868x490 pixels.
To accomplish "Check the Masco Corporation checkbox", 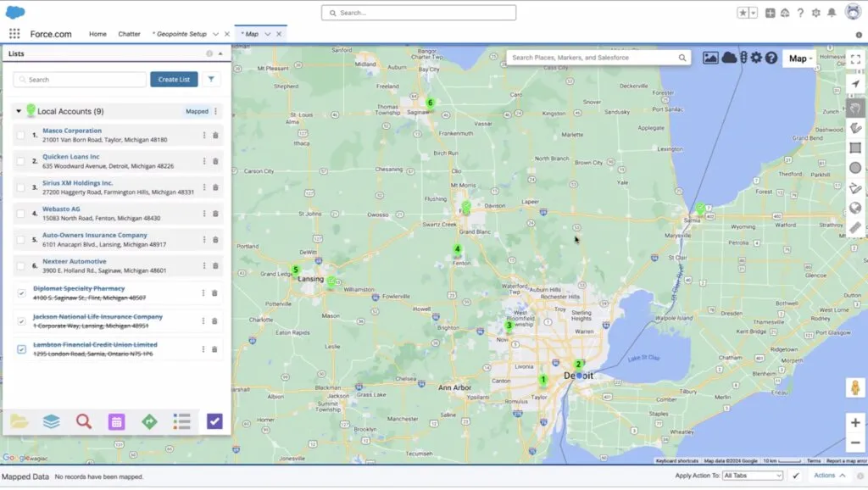I will point(21,136).
